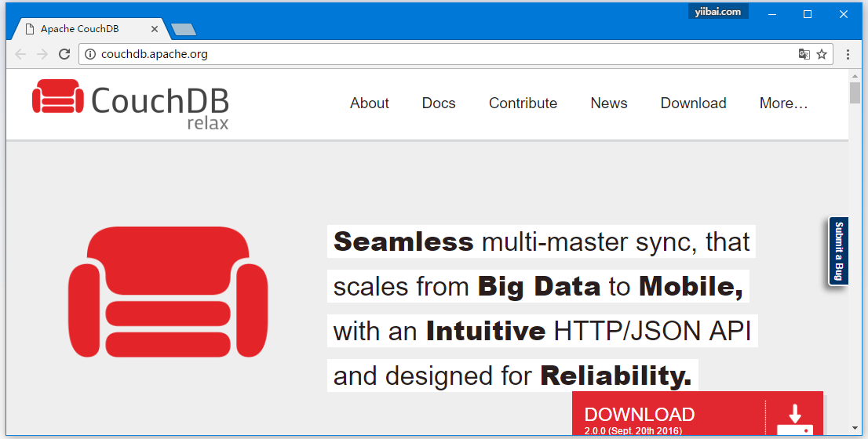
Task: Go to the Docs page
Action: 439,103
